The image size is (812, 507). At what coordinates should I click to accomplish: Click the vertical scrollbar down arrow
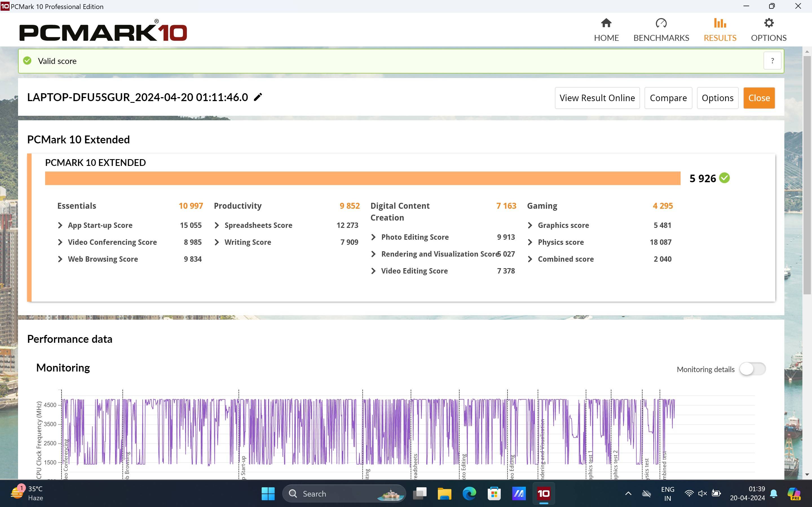point(807,475)
